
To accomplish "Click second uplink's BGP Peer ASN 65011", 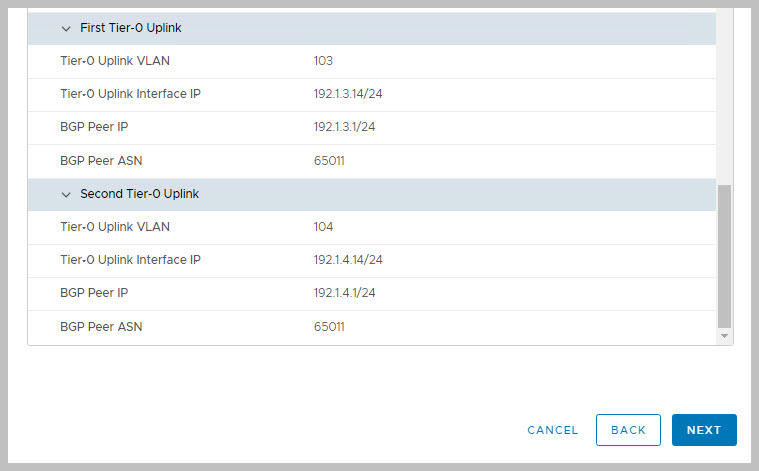I will coord(329,326).
